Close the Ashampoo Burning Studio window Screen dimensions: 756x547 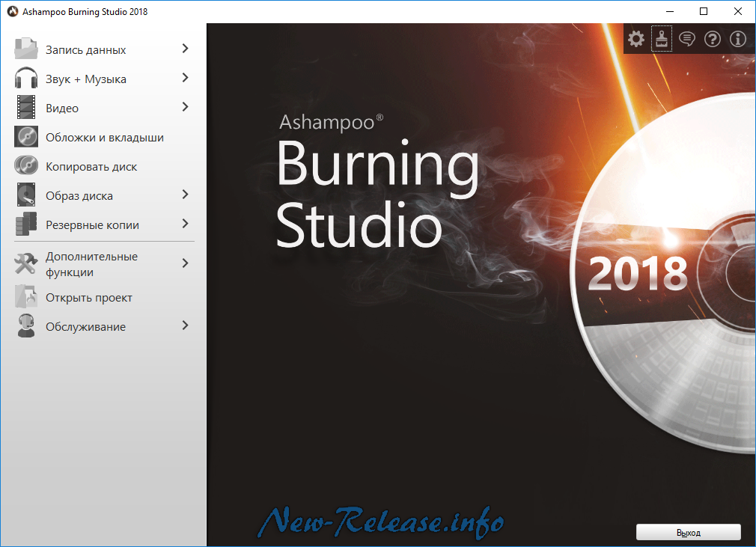738,11
